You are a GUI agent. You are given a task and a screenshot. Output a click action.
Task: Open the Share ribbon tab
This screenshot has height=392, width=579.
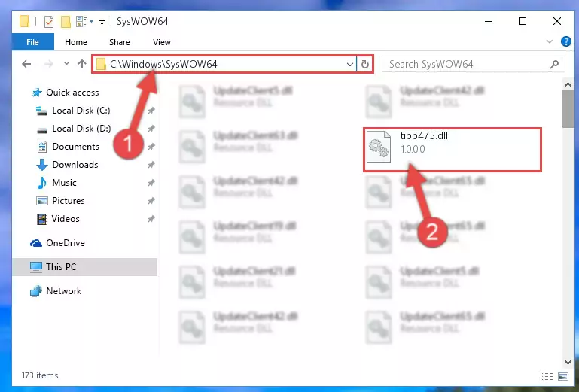[119, 42]
